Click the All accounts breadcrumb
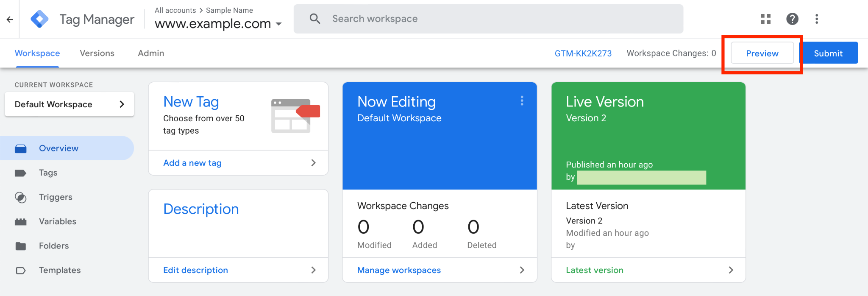The image size is (868, 296). point(175,10)
